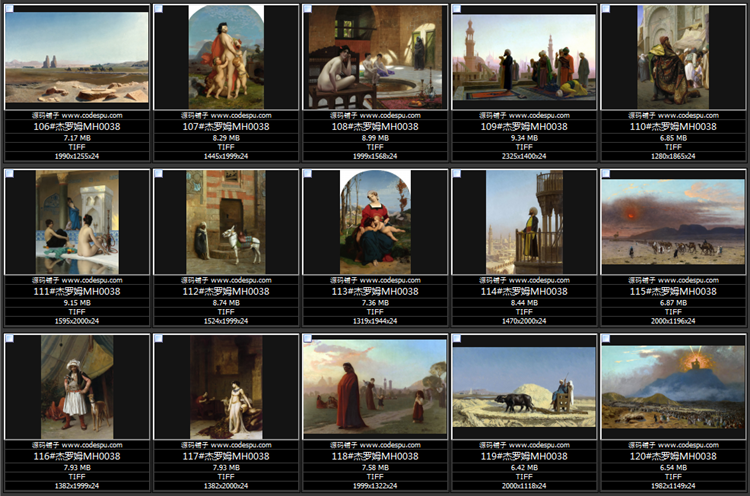
Task: Select the 113#杰罗姆MH0038 Madonna painting thumbnail
Action: click(375, 222)
